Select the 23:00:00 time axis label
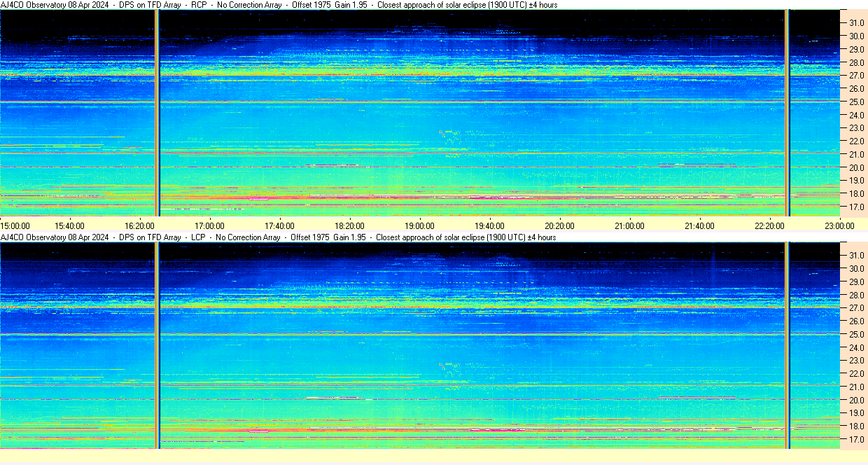The width and height of the screenshot is (868, 465). (x=839, y=225)
